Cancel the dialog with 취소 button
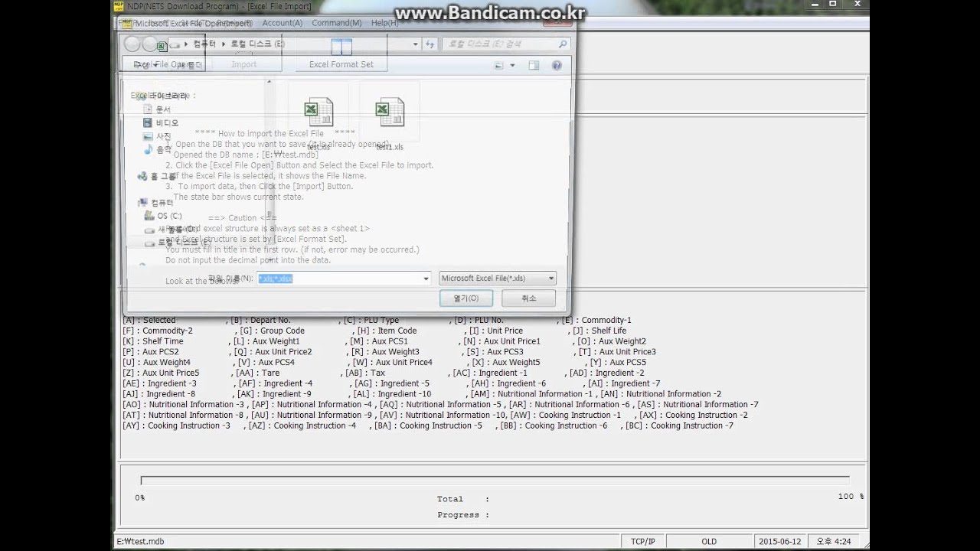The height and width of the screenshot is (551, 980). [528, 298]
